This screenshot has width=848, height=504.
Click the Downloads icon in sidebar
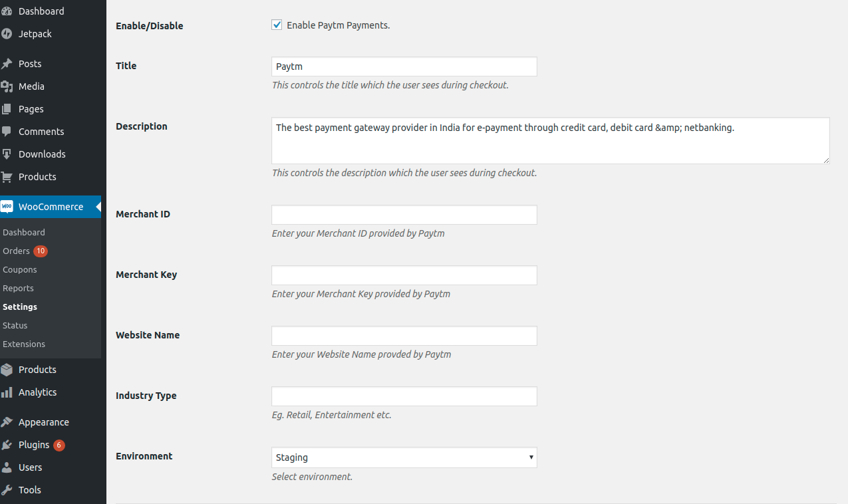(7, 154)
